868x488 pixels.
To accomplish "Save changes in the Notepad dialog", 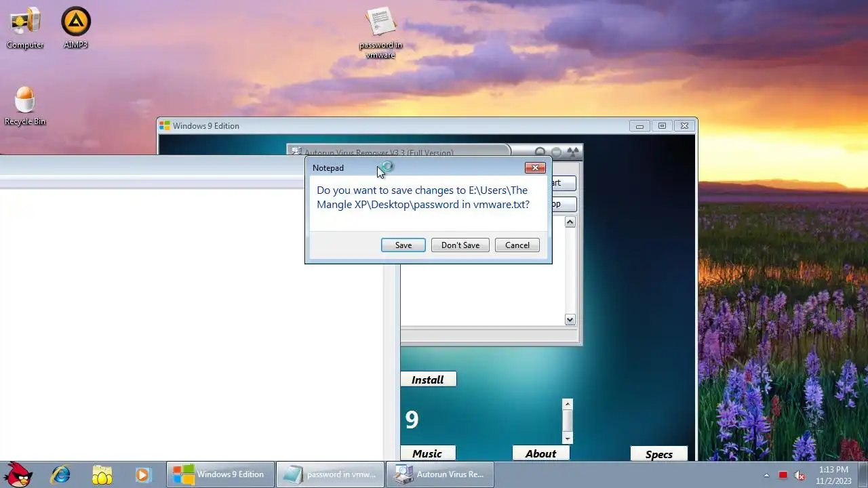I will click(403, 245).
